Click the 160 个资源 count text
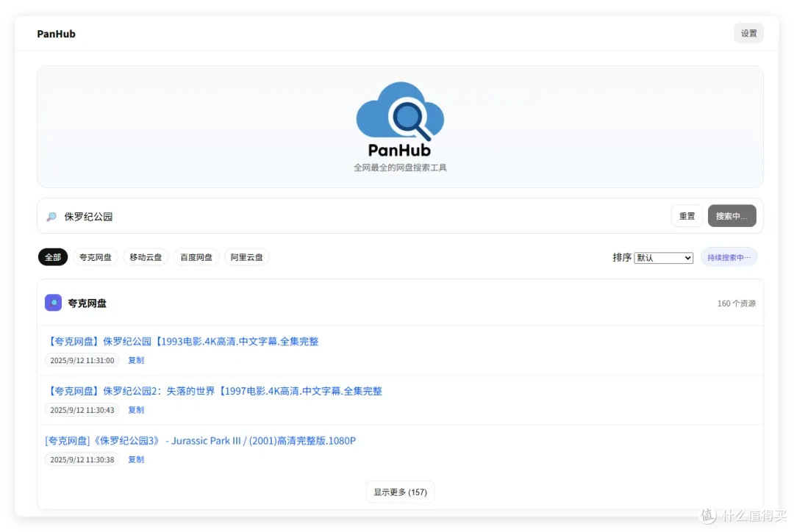 click(x=736, y=303)
